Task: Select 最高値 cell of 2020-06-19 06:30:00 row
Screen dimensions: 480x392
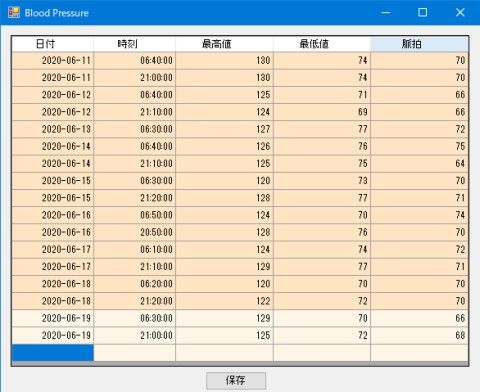Action: [x=224, y=318]
